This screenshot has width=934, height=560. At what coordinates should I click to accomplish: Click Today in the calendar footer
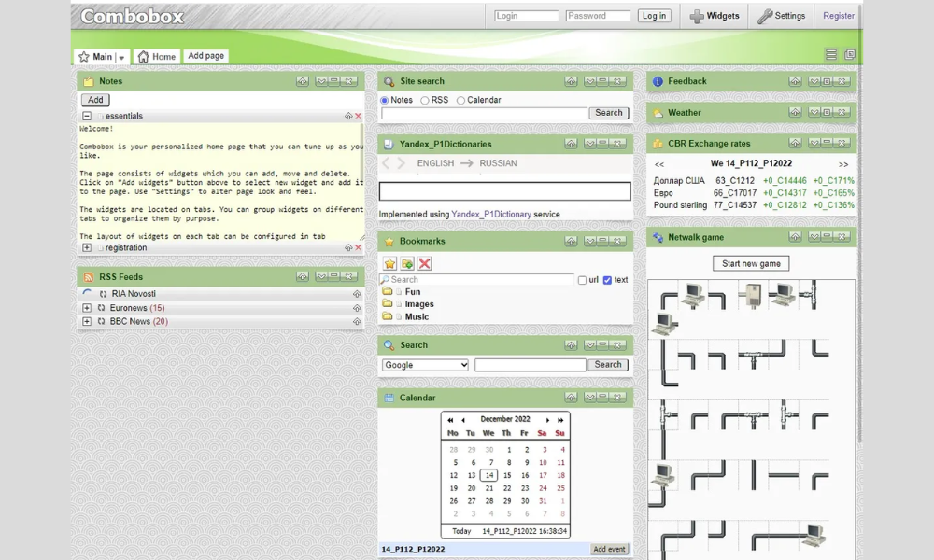pyautogui.click(x=461, y=531)
